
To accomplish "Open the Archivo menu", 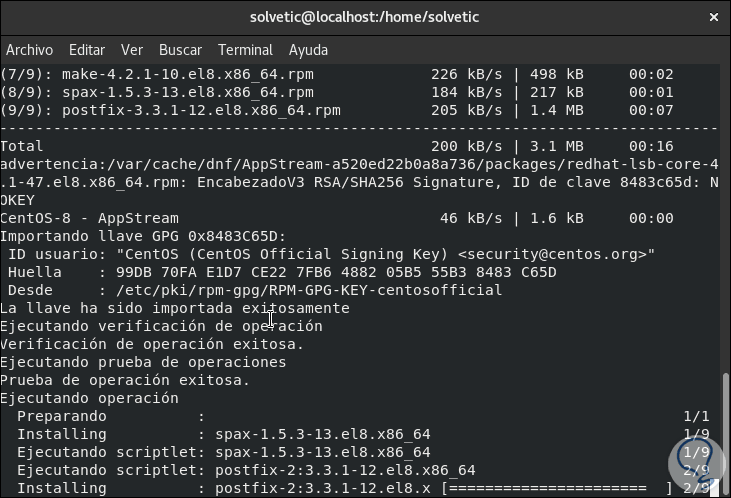I will 29,50.
